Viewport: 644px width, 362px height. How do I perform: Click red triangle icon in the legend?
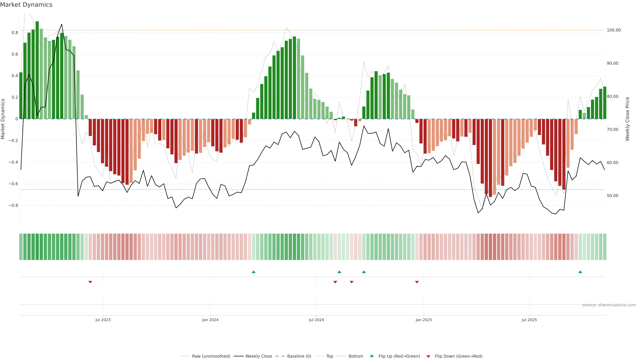click(428, 356)
